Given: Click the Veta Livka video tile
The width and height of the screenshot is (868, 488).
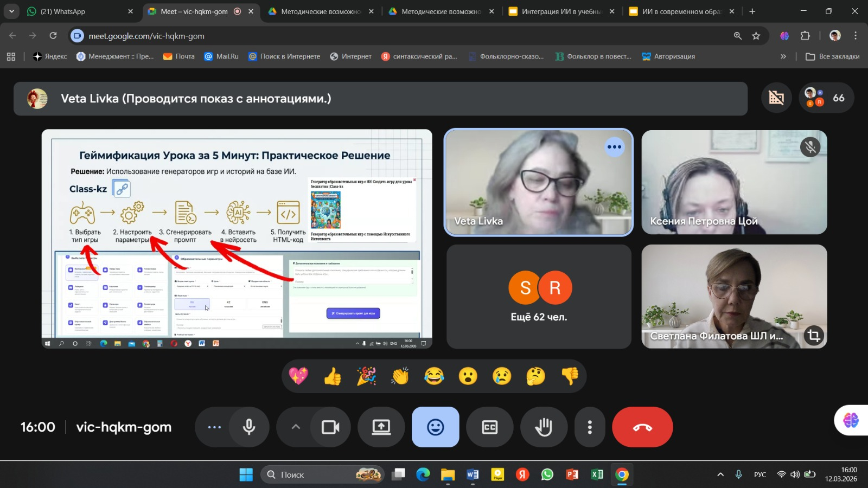Looking at the screenshot, I should click(x=538, y=182).
